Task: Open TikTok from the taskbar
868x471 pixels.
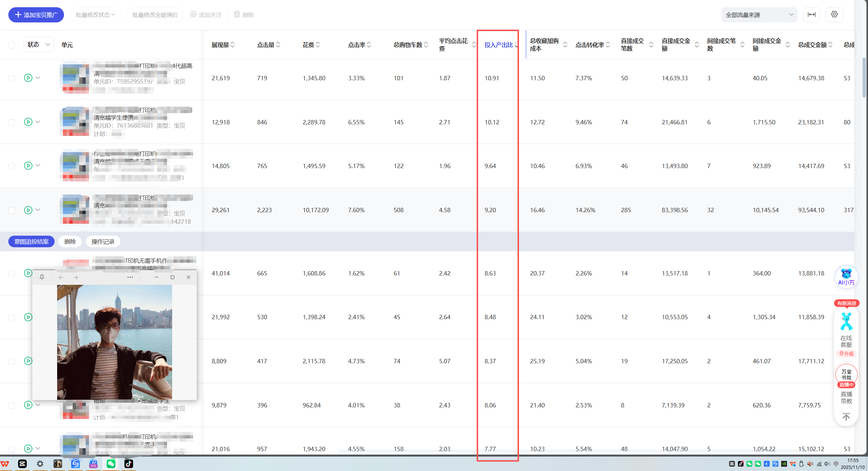Action: [x=129, y=464]
